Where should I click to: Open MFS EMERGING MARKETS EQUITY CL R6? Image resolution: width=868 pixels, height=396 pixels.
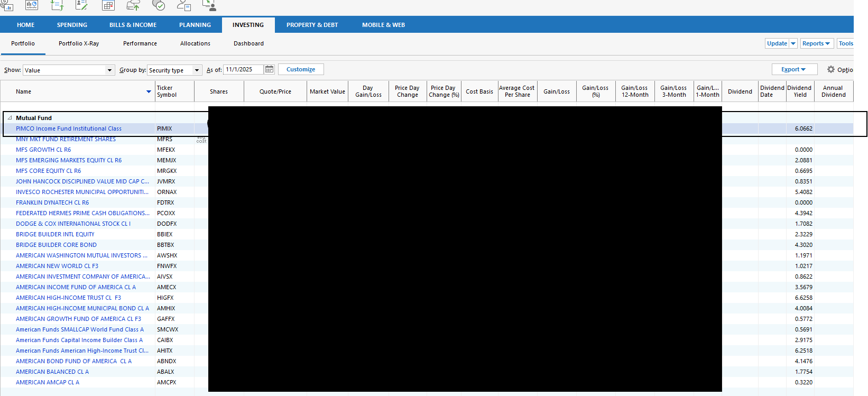(69, 160)
